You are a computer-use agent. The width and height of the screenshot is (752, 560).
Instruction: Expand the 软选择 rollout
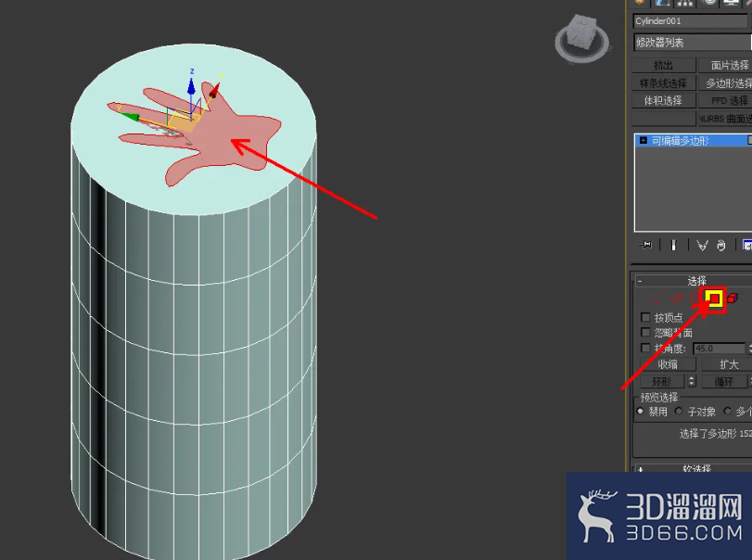tap(693, 468)
